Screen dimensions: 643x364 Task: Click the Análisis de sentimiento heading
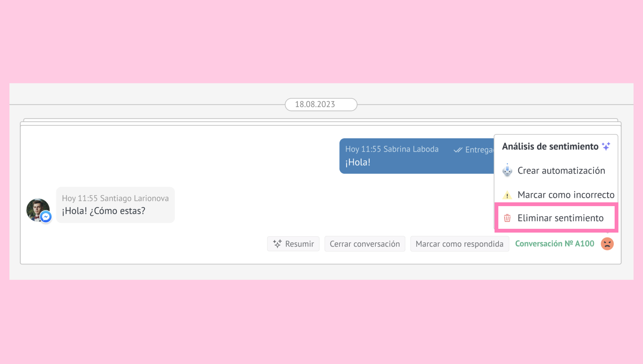tap(550, 146)
